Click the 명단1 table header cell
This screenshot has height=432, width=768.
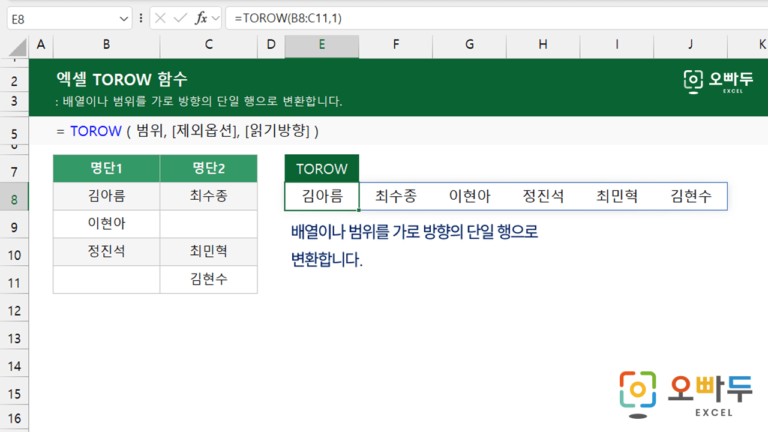tap(106, 168)
